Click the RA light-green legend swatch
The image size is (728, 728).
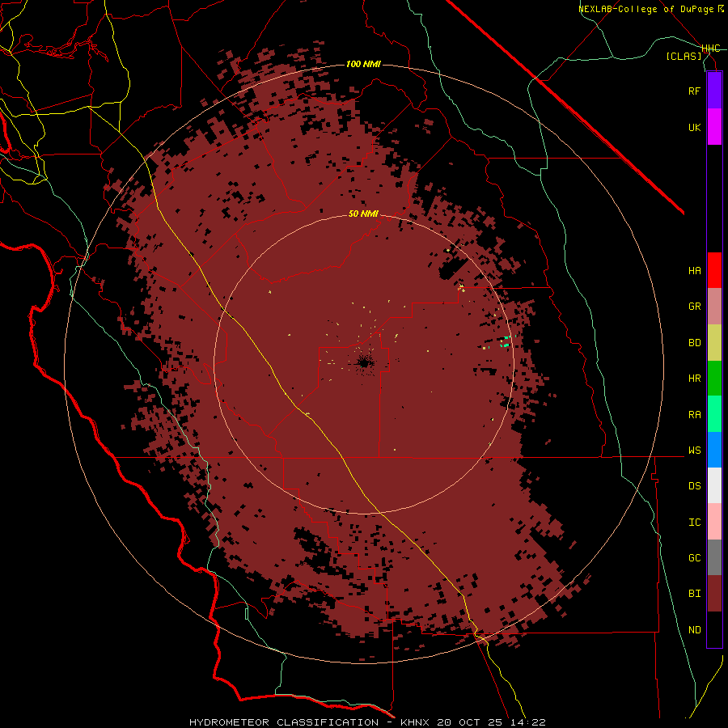pyautogui.click(x=714, y=414)
